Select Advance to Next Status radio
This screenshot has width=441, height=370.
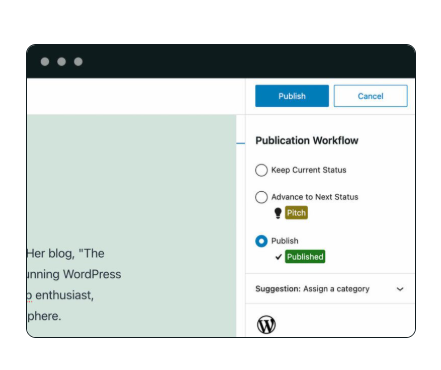tap(261, 197)
